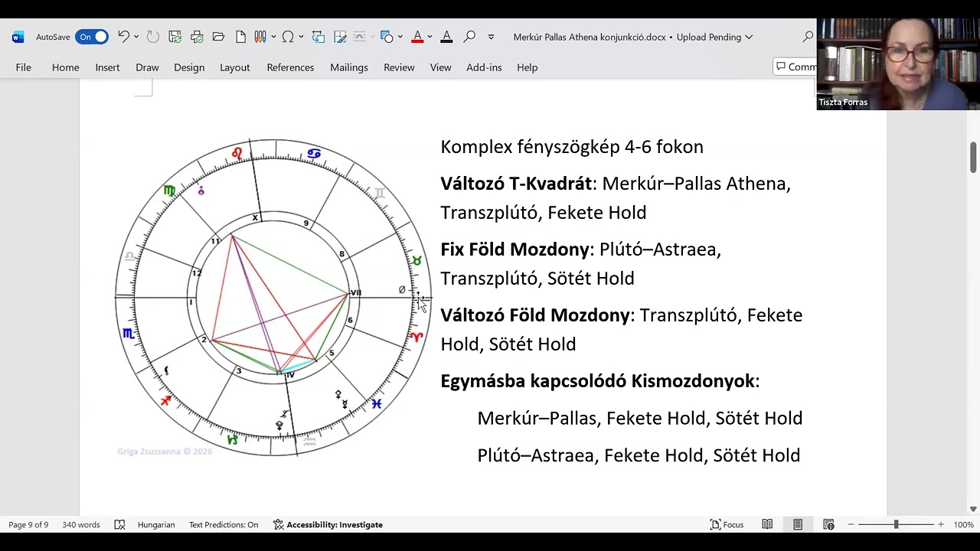Click the heading 'Komplex fényszögkép 4-6 fokon'
Screen dimensions: 980x551
[x=572, y=146]
